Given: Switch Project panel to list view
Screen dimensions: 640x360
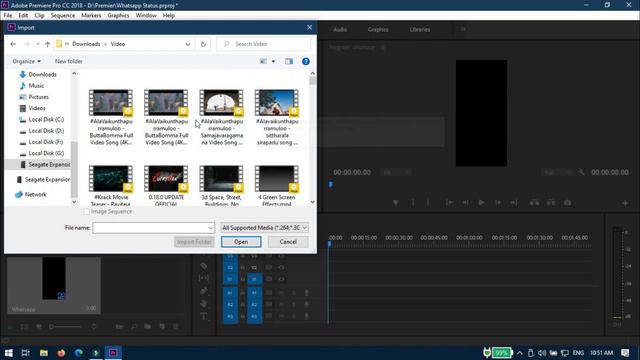Looking at the screenshot, I should [24, 327].
